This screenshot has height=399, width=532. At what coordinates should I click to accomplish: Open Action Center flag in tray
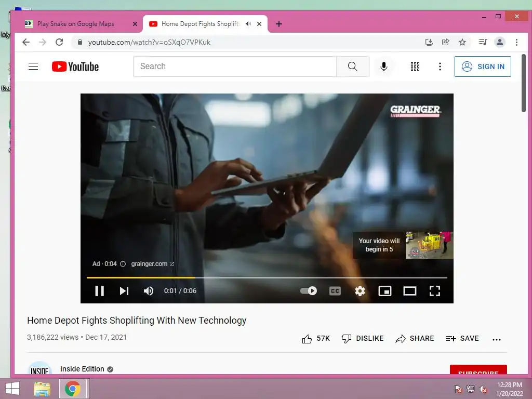(x=458, y=389)
